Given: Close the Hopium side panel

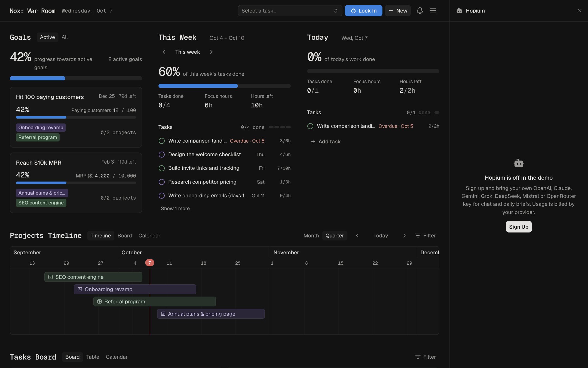Looking at the screenshot, I should 580,11.
